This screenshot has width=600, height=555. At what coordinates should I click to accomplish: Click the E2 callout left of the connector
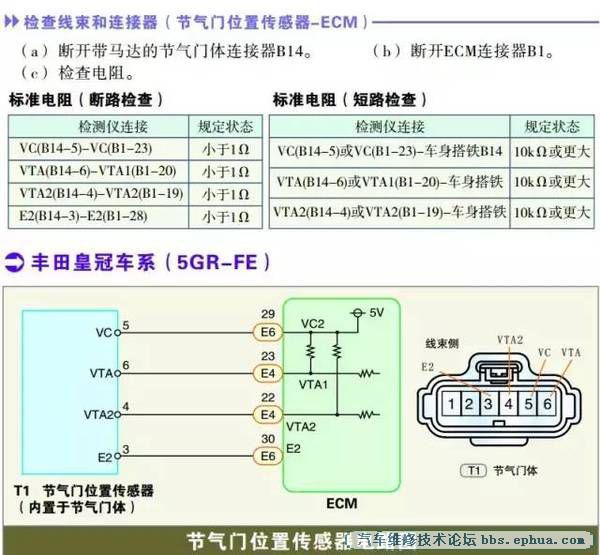pyautogui.click(x=427, y=367)
